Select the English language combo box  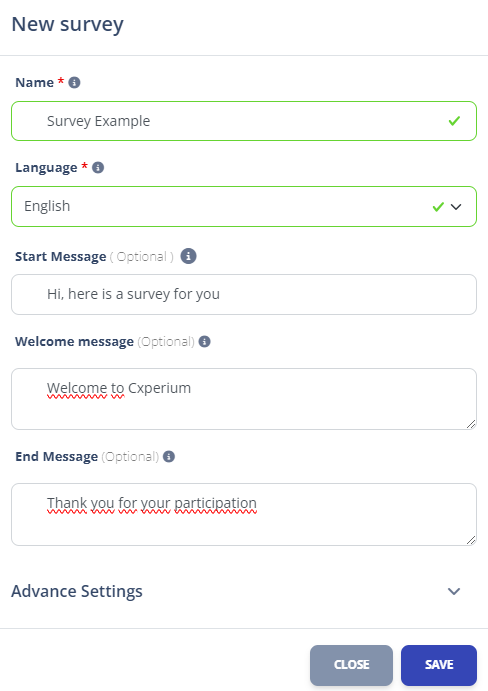[244, 207]
